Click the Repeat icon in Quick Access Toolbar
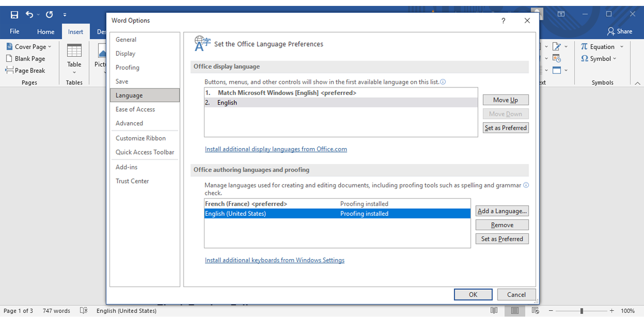The width and height of the screenshot is (644, 322). coord(49,14)
